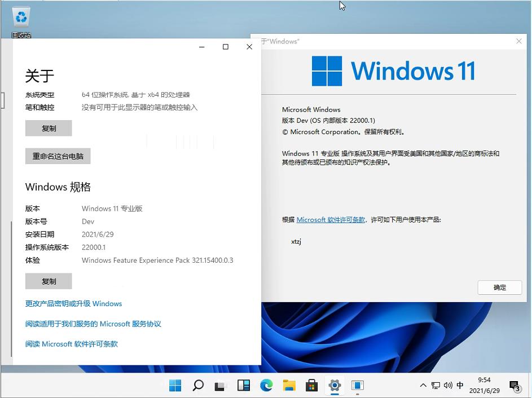This screenshot has width=532, height=398.
Task: Open network settings from system tray
Action: 436,386
